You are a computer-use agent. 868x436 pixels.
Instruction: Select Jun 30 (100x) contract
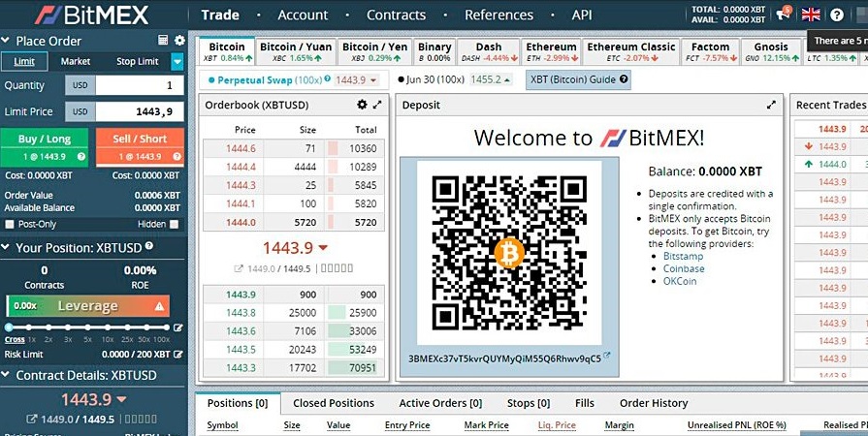pyautogui.click(x=455, y=79)
